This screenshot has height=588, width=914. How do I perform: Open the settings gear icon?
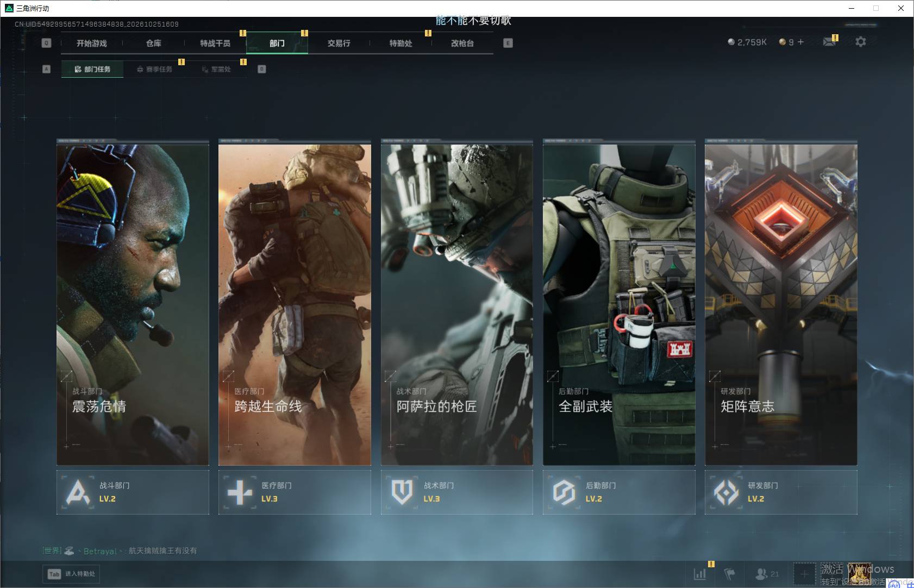point(861,42)
